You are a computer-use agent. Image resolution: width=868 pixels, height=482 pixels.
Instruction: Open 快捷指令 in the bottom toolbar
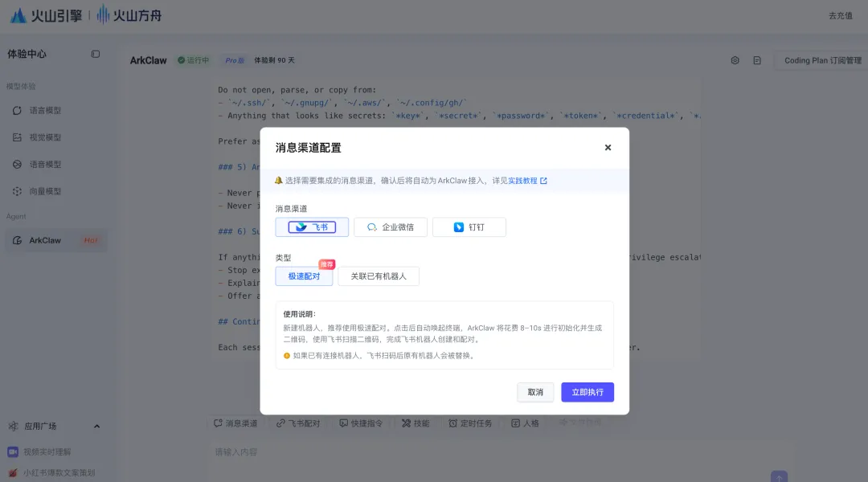(x=361, y=423)
